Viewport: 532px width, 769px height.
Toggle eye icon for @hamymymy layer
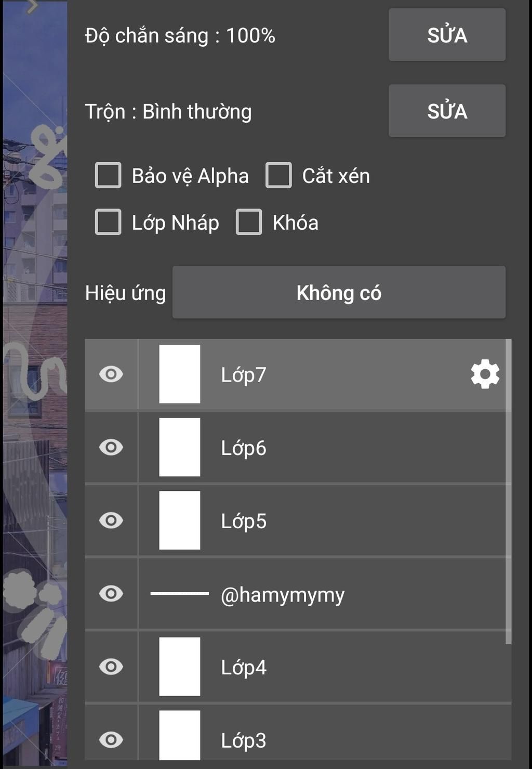tap(111, 593)
